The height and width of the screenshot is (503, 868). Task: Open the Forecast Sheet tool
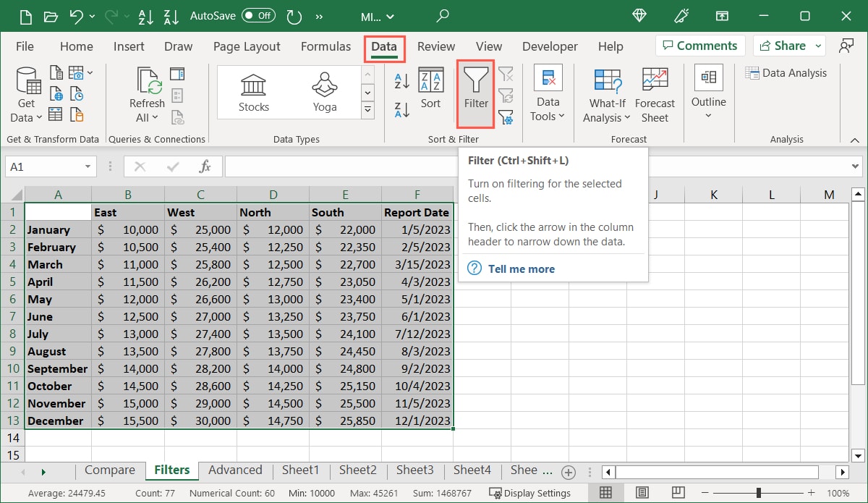click(655, 93)
